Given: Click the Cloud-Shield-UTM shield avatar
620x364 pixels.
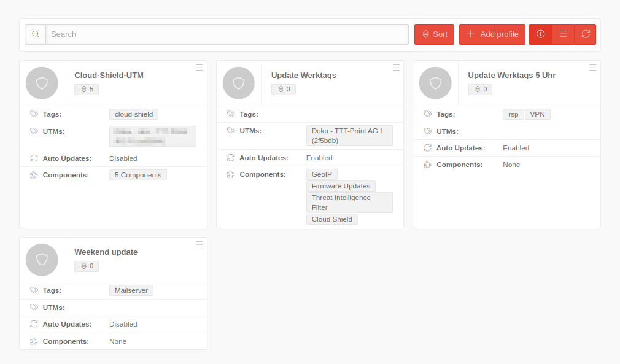Looking at the screenshot, I should point(42,83).
